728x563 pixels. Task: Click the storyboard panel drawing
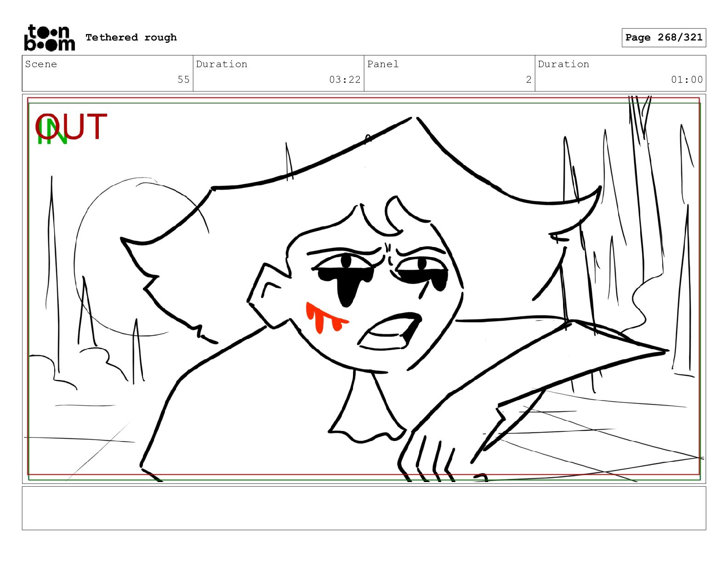[364, 289]
